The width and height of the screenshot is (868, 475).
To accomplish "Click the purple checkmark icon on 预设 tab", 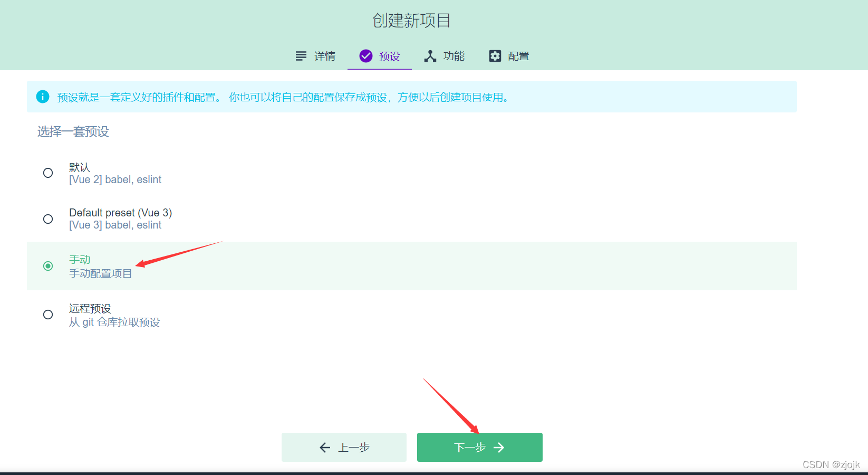I will (x=365, y=55).
